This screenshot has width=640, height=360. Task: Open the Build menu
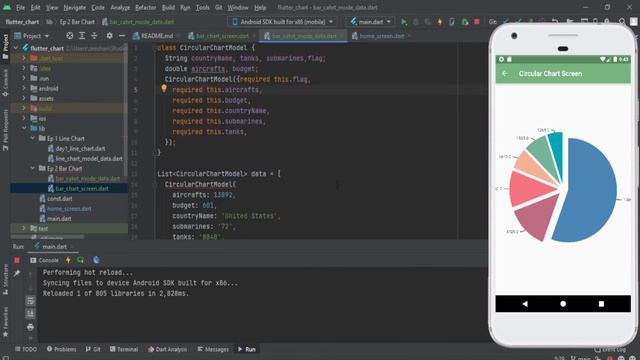tap(168, 7)
